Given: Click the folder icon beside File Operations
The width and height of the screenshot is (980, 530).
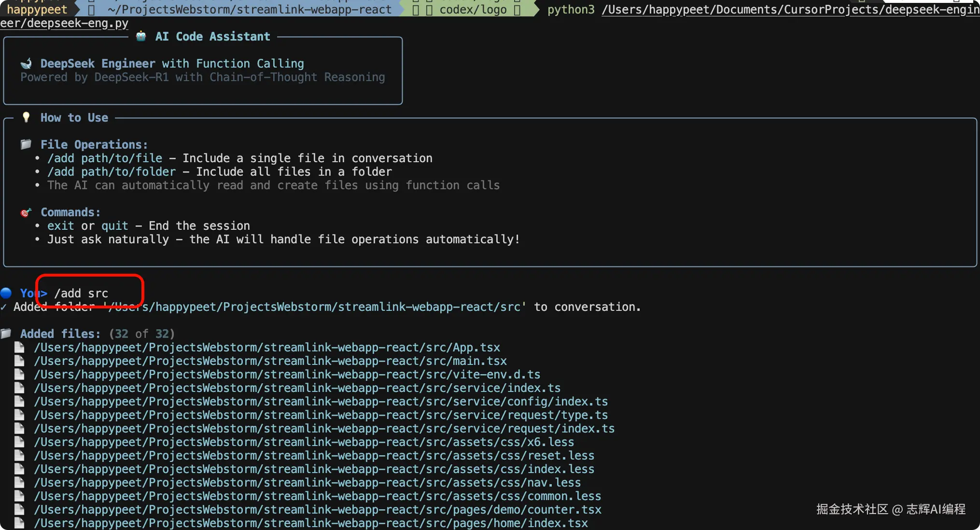Looking at the screenshot, I should click(x=26, y=144).
